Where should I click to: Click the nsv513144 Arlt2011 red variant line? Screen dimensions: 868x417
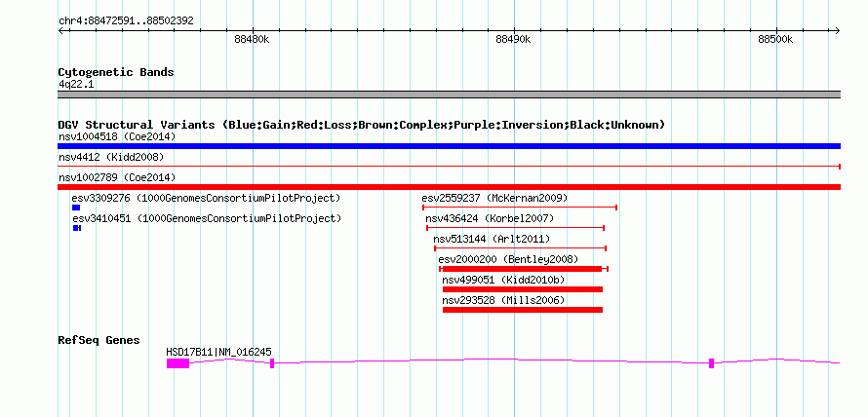click(x=521, y=248)
